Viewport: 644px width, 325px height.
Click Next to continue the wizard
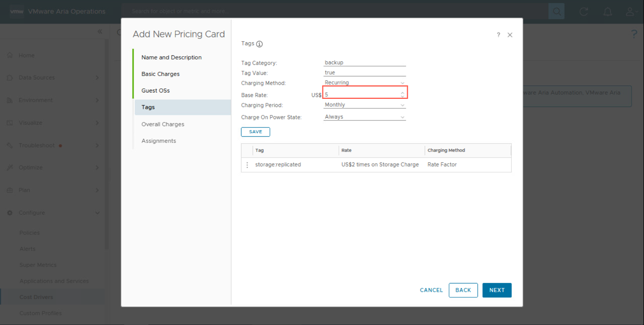tap(497, 290)
